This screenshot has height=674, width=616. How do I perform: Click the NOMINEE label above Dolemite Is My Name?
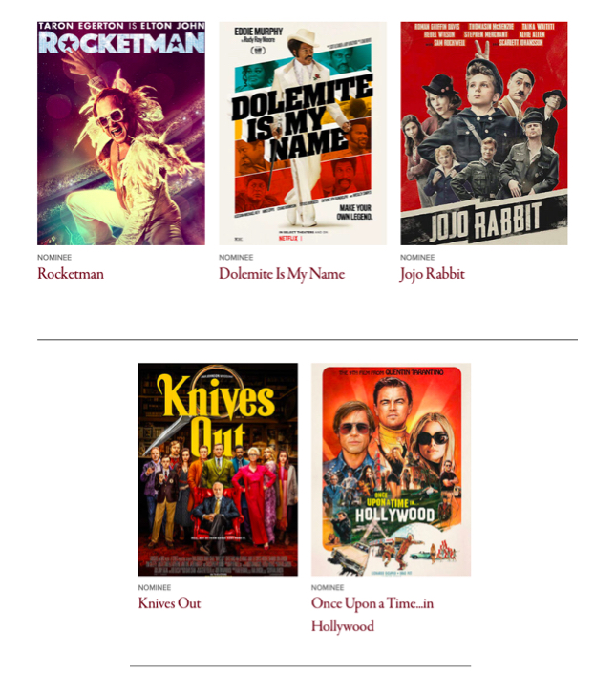pyautogui.click(x=236, y=258)
